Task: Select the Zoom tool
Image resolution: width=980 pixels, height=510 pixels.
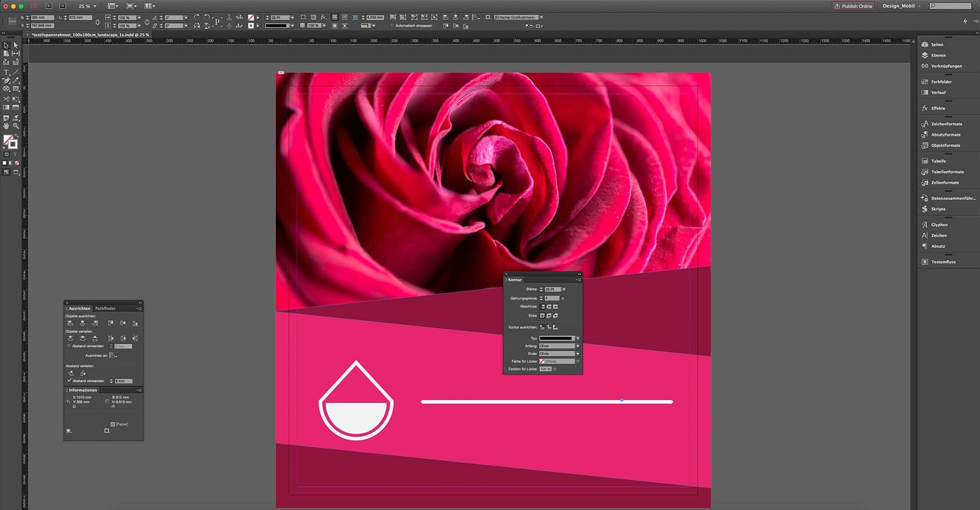Action: click(x=15, y=125)
